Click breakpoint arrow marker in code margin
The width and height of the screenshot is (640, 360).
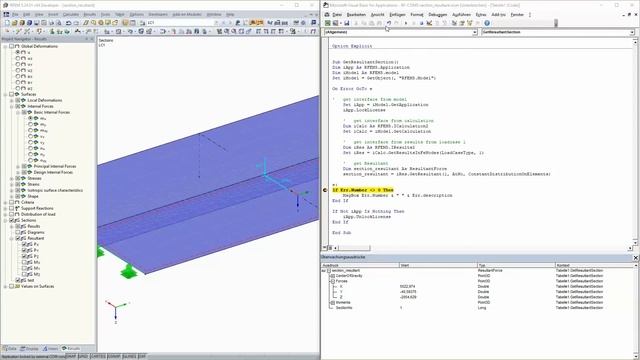coord(325,190)
